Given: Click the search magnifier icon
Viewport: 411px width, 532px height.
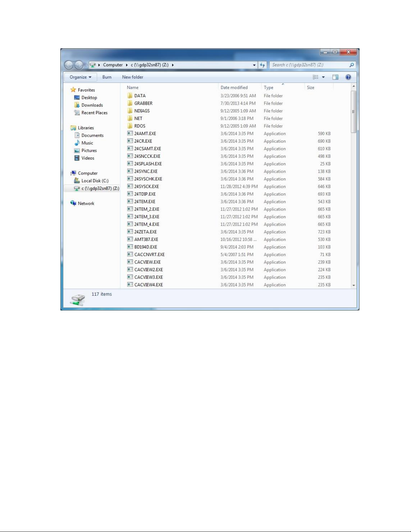Looking at the screenshot, I should (351, 65).
